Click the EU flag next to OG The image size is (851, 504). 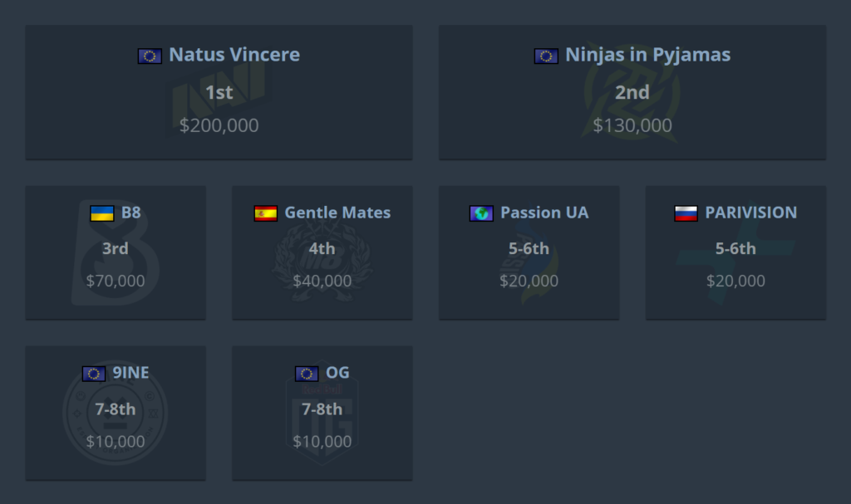point(307,374)
